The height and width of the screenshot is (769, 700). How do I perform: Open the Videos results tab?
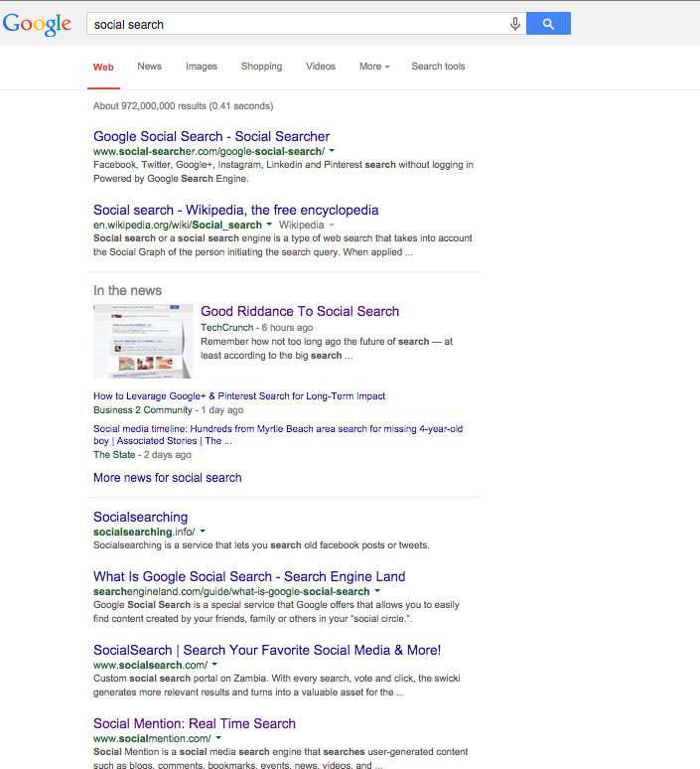320,67
